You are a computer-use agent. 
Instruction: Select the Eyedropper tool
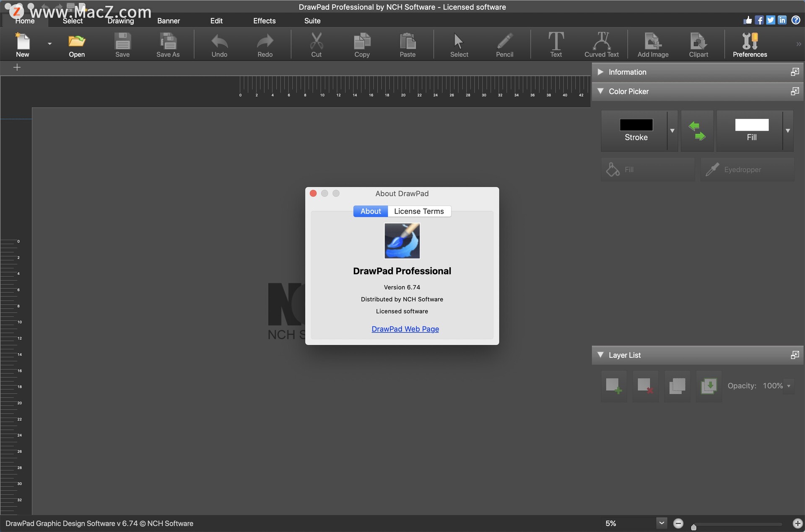[x=747, y=170]
